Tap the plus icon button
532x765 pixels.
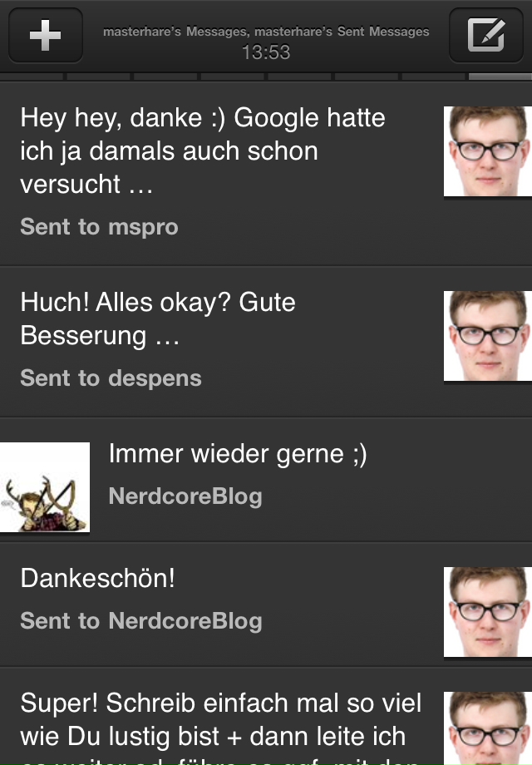(x=46, y=35)
